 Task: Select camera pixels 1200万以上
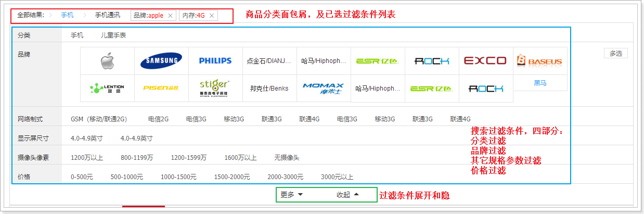pyautogui.click(x=87, y=157)
